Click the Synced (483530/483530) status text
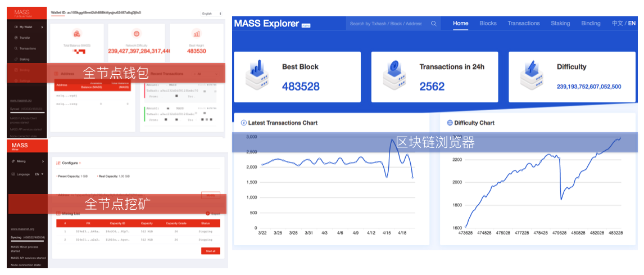Image resolution: width=644 pixels, height=275 pixels. [x=27, y=109]
